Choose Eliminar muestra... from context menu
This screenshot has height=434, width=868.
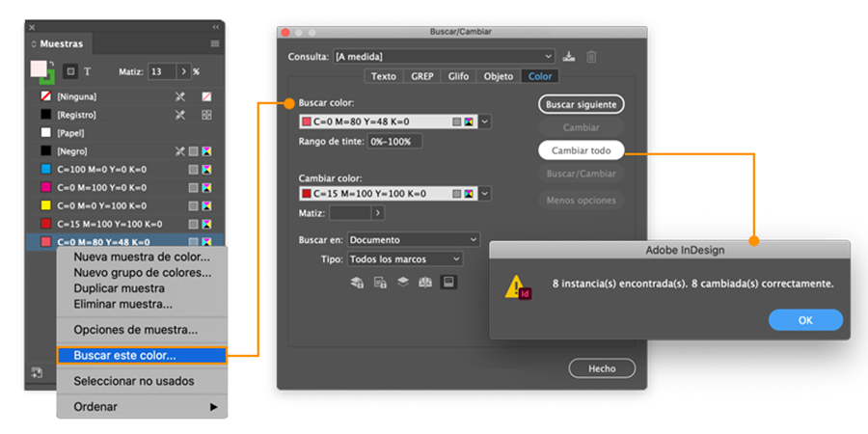coord(142,304)
